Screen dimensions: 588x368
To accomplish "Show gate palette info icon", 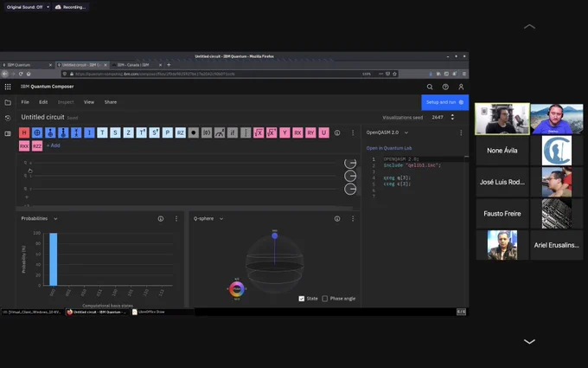I will [x=337, y=132].
